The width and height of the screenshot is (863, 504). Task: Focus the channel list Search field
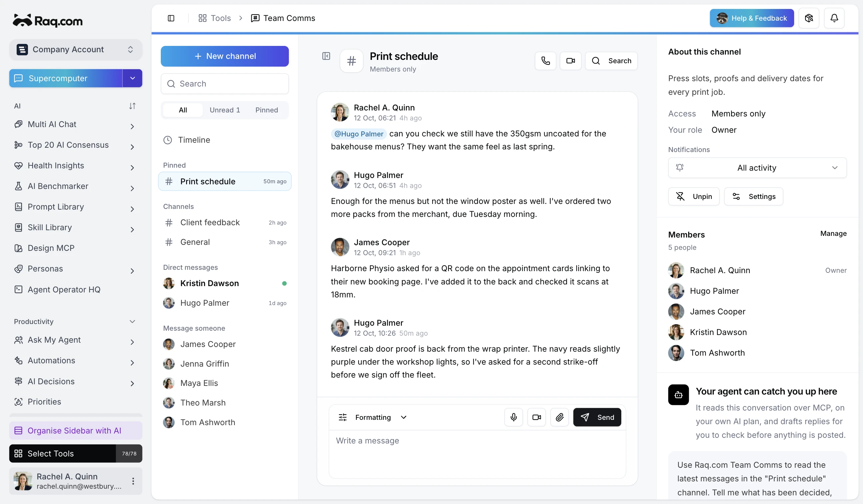tap(225, 84)
